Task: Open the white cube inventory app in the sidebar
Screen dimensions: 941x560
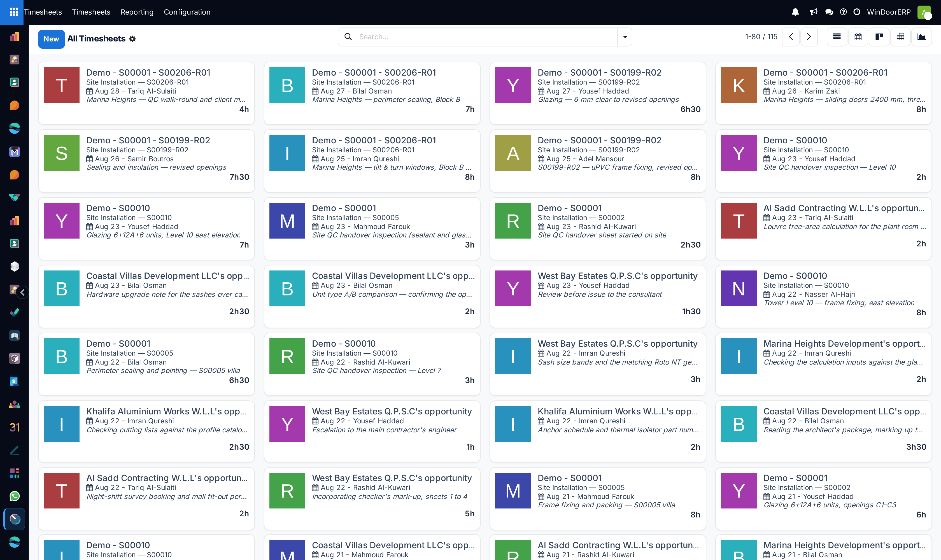Action: tap(14, 266)
